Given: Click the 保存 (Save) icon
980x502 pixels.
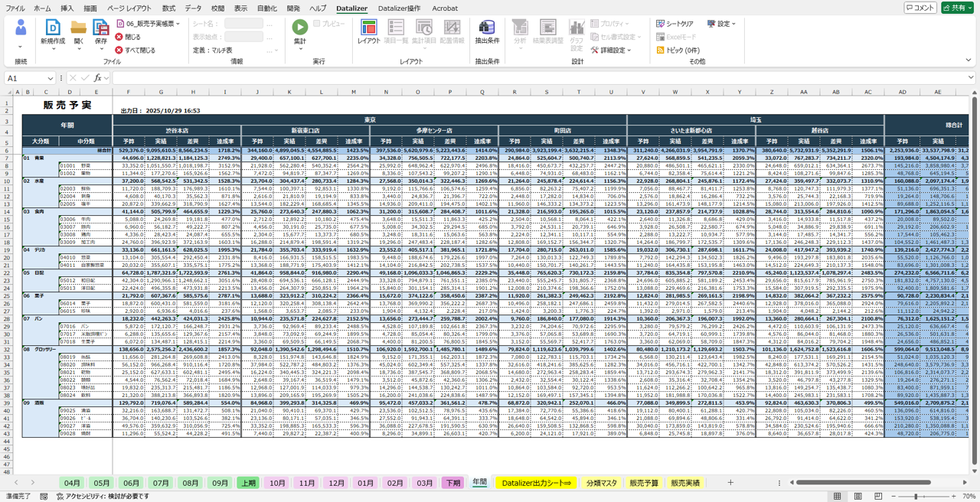Looking at the screenshot, I should 101,28.
